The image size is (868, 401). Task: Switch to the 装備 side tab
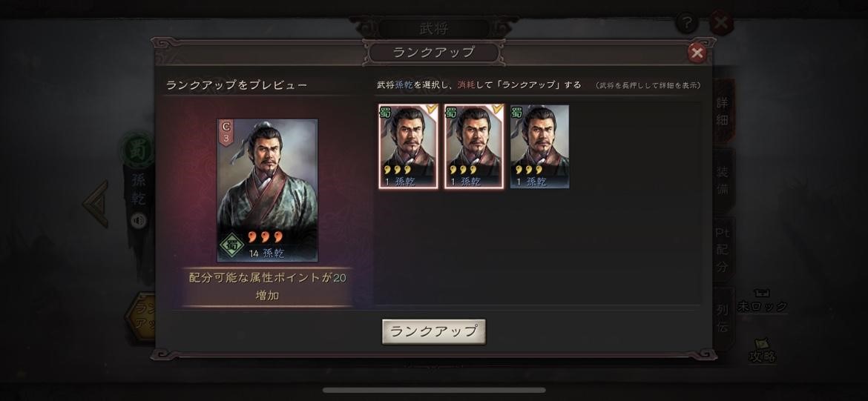pos(723,181)
